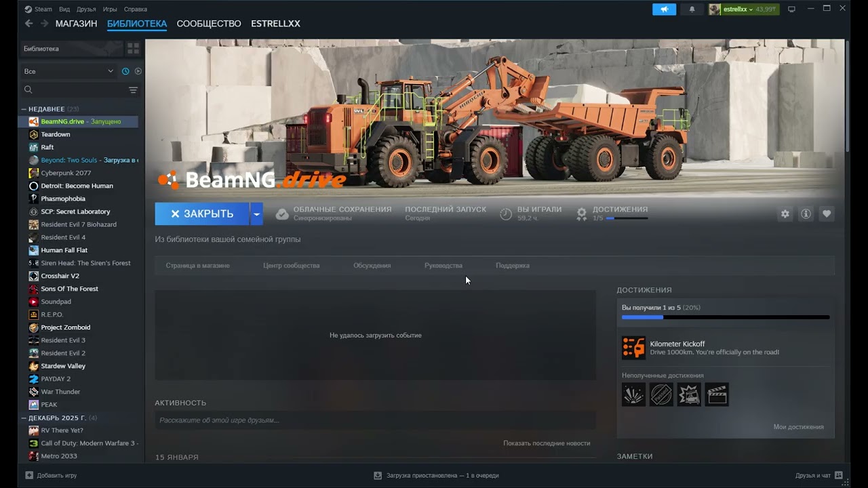Toggle sort by recent activity clock
Image resolution: width=868 pixels, height=488 pixels.
(125, 71)
